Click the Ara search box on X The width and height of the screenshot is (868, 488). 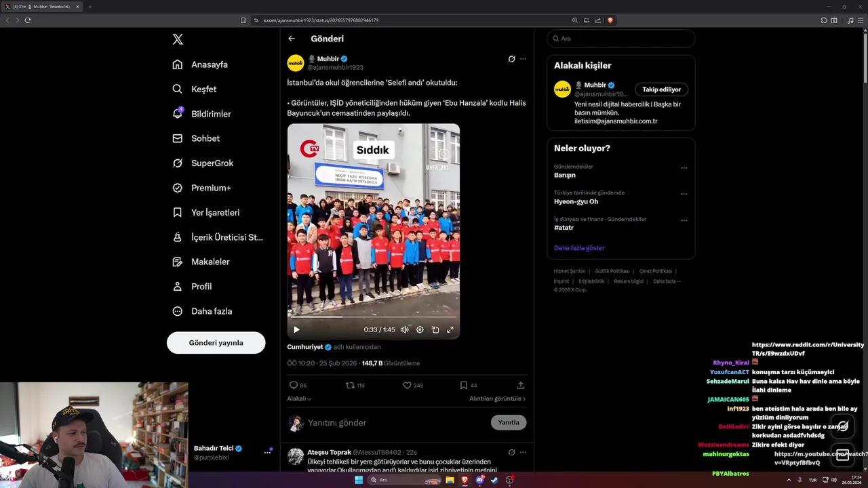point(620,39)
